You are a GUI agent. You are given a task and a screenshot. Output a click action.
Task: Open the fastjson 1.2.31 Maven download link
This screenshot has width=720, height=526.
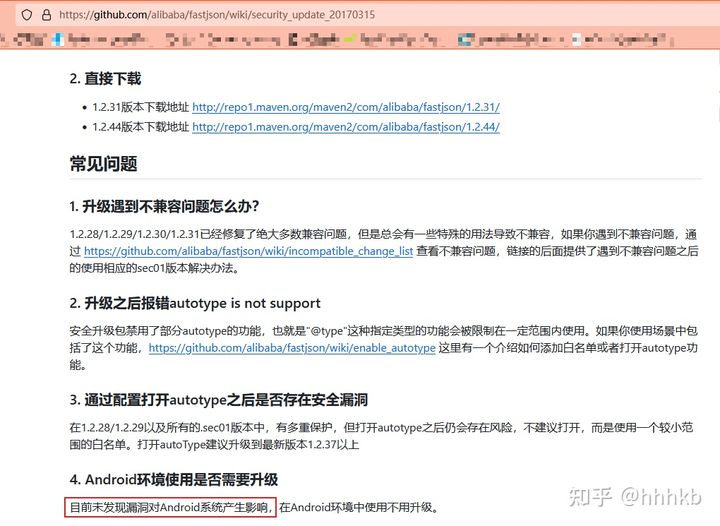pyautogui.click(x=345, y=107)
